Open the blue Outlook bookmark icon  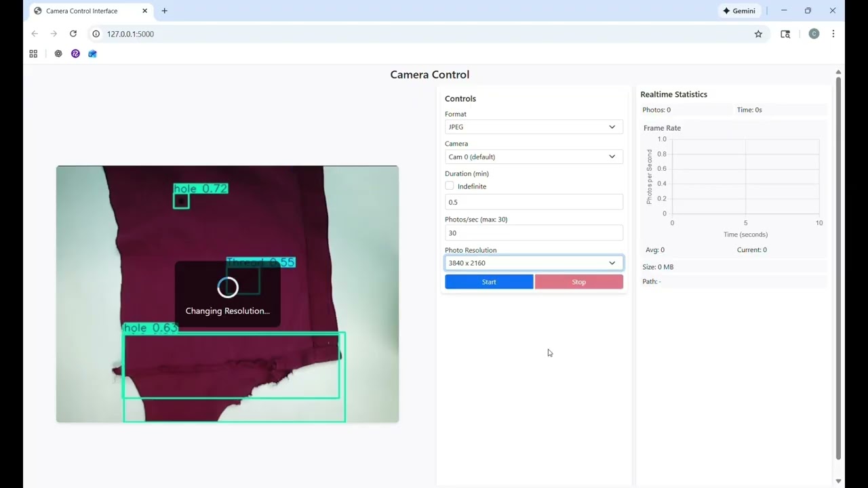[x=92, y=54]
